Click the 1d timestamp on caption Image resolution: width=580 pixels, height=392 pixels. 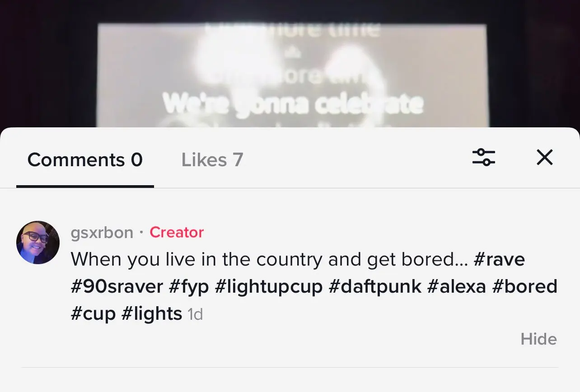tap(195, 315)
